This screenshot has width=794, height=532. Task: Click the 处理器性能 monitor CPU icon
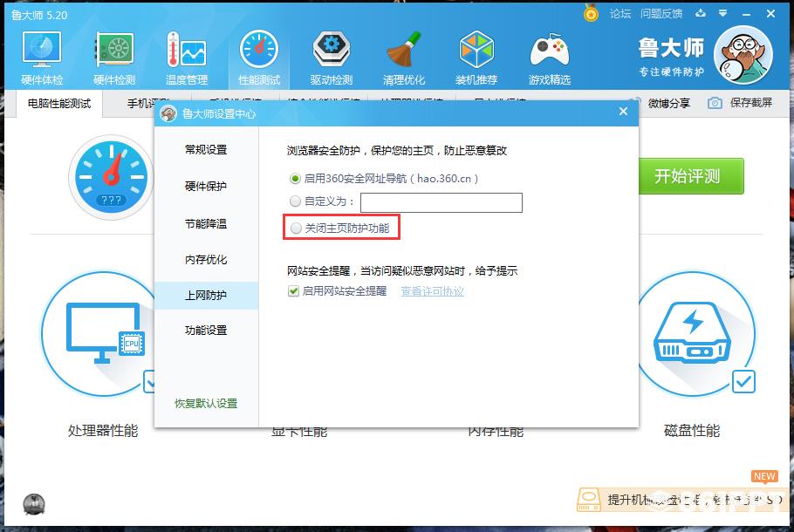106,332
